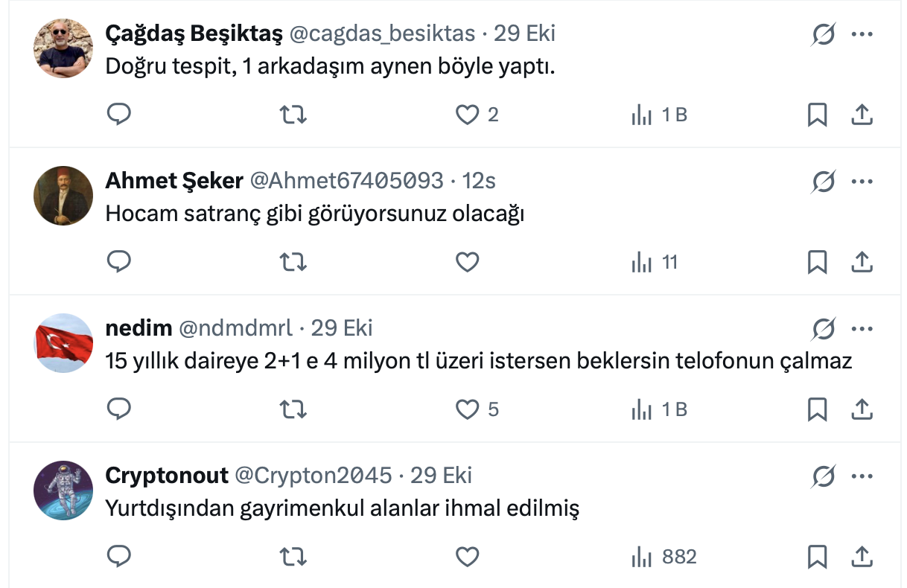This screenshot has height=588, width=907.
Task: Open Grok icon on Cryptonout's tweet
Action: pyautogui.click(x=823, y=476)
